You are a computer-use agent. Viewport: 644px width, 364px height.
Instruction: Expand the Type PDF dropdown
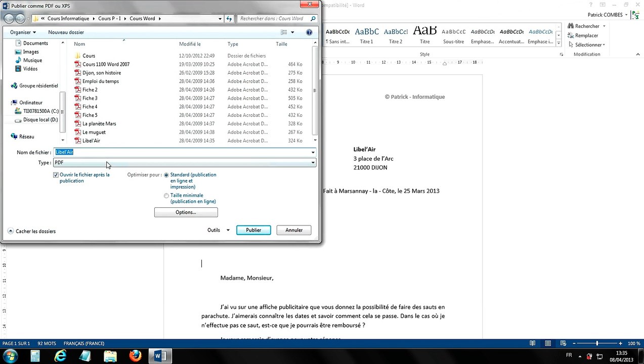tap(313, 163)
